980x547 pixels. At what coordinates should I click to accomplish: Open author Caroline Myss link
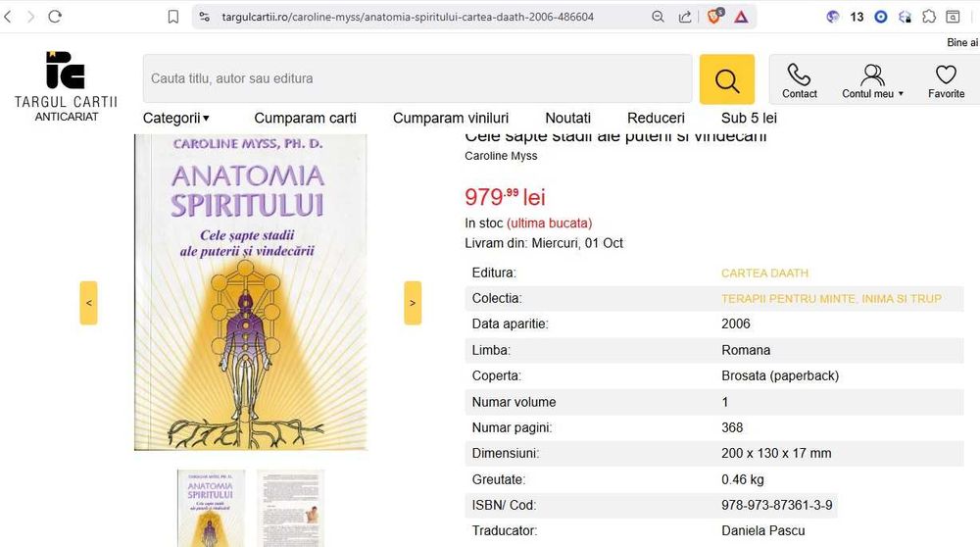point(501,156)
